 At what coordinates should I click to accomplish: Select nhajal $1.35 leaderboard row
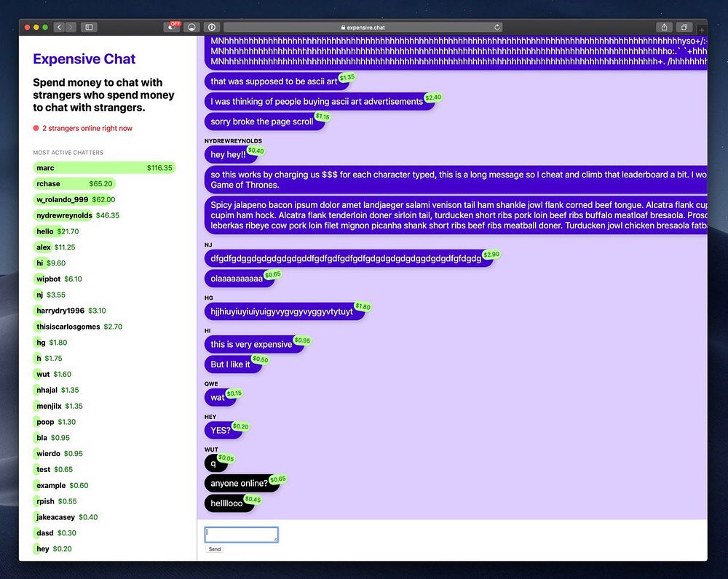56,390
